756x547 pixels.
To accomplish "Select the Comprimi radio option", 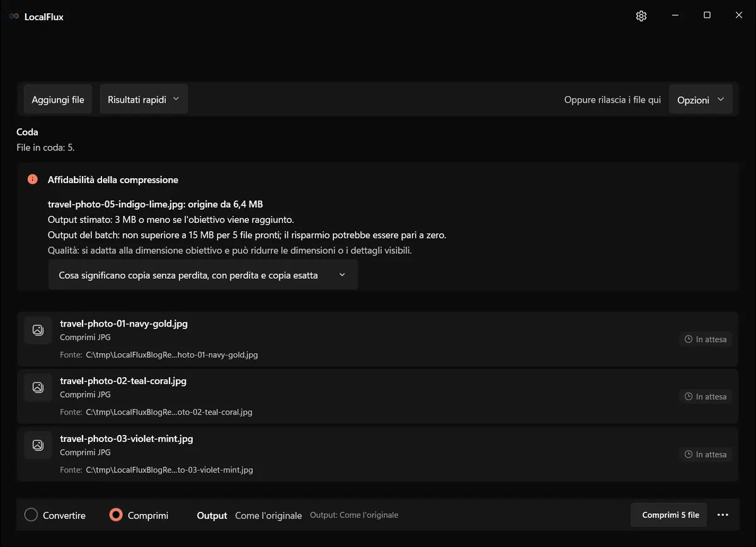I will pyautogui.click(x=139, y=515).
